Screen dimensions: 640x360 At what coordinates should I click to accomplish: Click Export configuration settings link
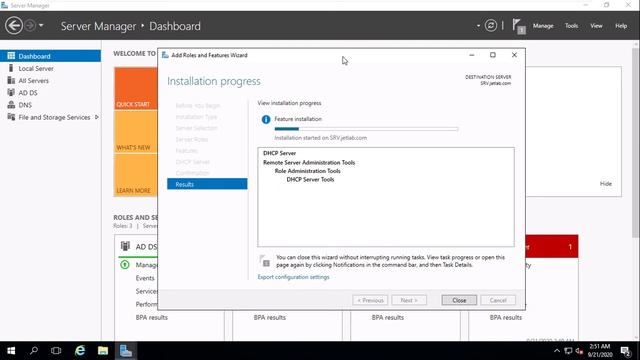point(293,277)
